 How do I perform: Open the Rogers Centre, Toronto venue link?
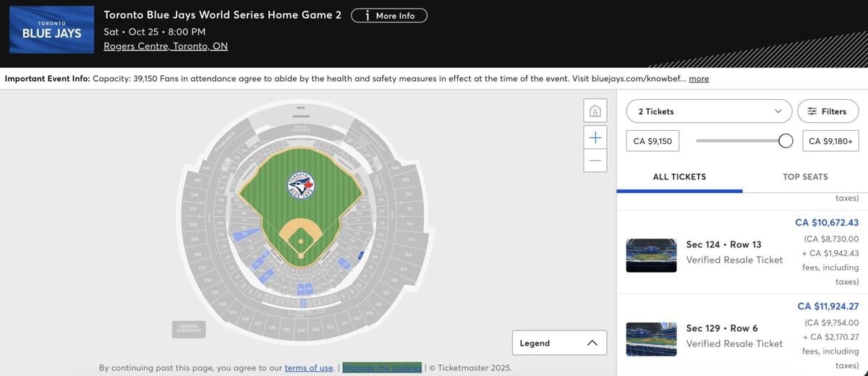pyautogui.click(x=166, y=46)
